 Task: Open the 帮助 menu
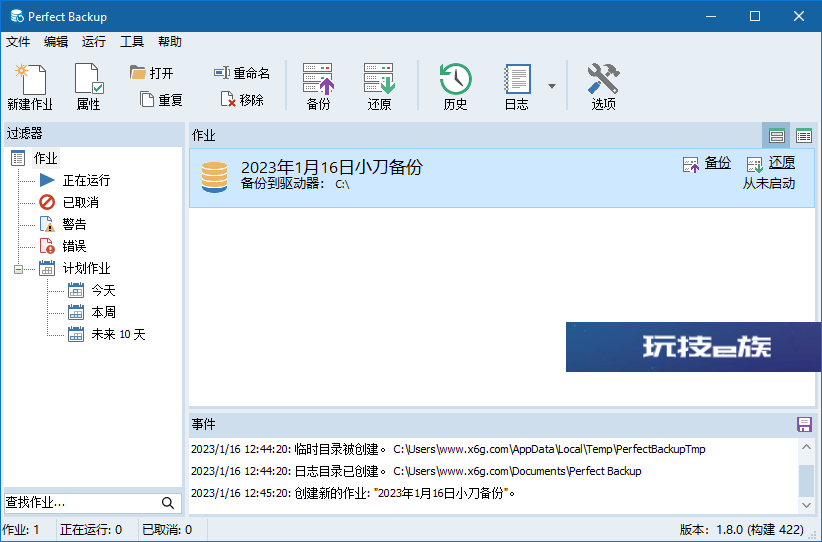pyautogui.click(x=170, y=42)
